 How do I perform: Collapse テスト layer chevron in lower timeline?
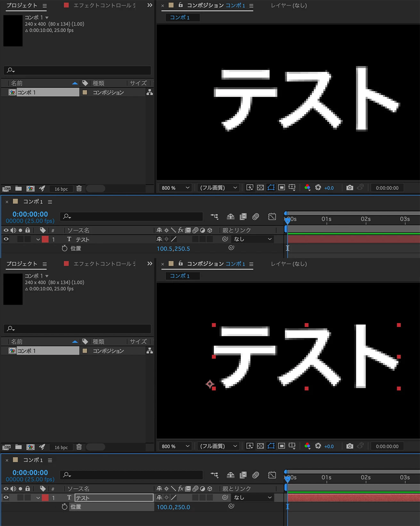pyautogui.click(x=38, y=498)
